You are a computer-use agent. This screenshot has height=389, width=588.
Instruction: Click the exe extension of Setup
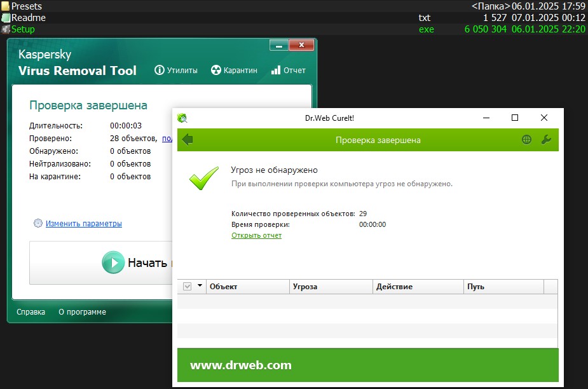427,29
